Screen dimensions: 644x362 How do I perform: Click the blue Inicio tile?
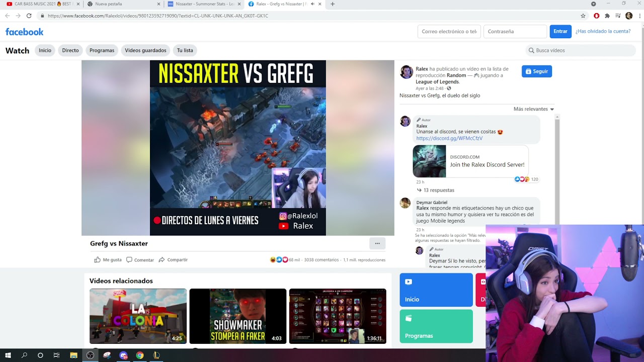coord(436,290)
